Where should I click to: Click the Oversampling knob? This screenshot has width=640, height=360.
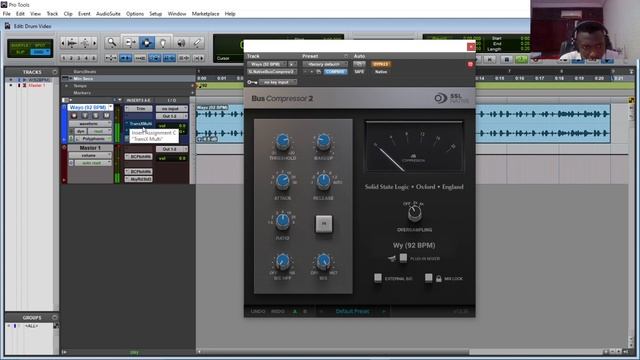pyautogui.click(x=415, y=213)
